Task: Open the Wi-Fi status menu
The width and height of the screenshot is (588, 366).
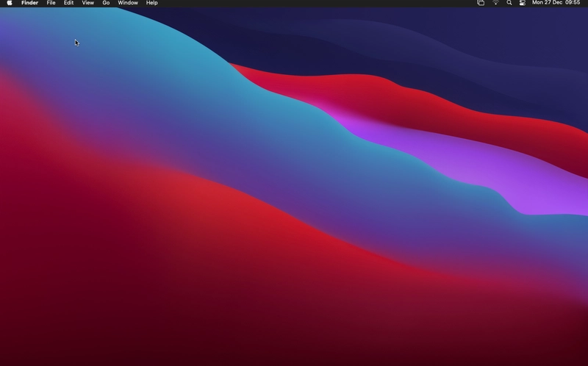Action: (x=495, y=3)
